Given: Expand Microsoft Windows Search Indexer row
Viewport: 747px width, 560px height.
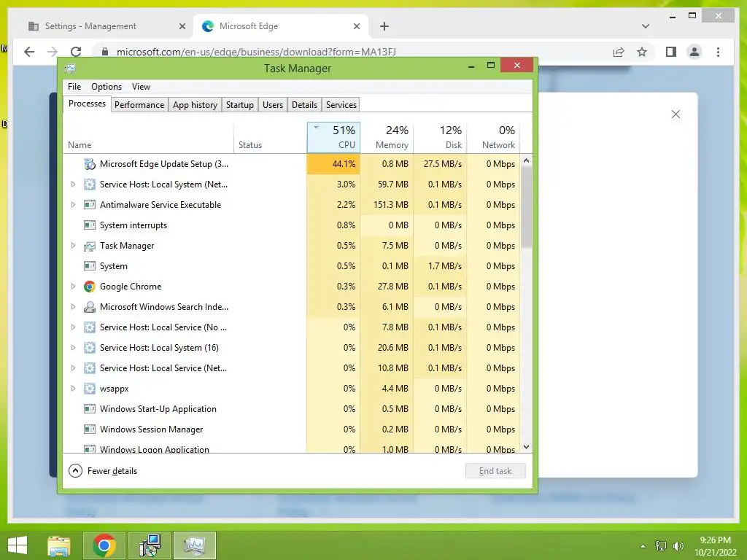Looking at the screenshot, I should tap(73, 307).
